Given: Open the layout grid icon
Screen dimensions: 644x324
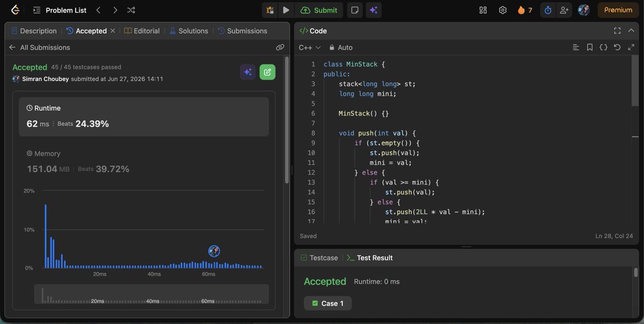Looking at the screenshot, I should point(483,10).
